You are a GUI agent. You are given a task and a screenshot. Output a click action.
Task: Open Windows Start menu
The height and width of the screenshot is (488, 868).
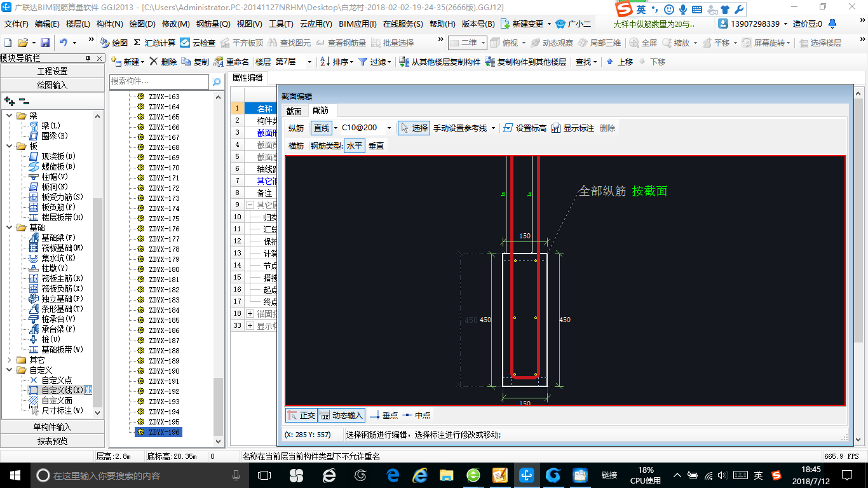point(14,475)
